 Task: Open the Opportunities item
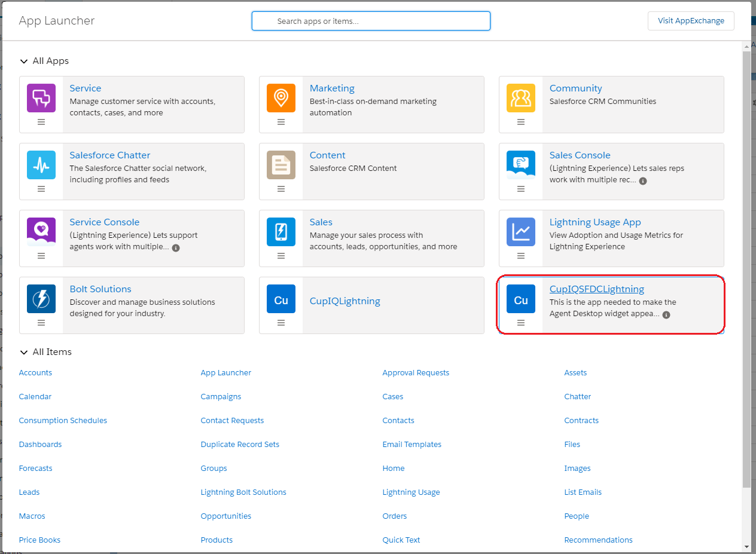click(x=226, y=516)
